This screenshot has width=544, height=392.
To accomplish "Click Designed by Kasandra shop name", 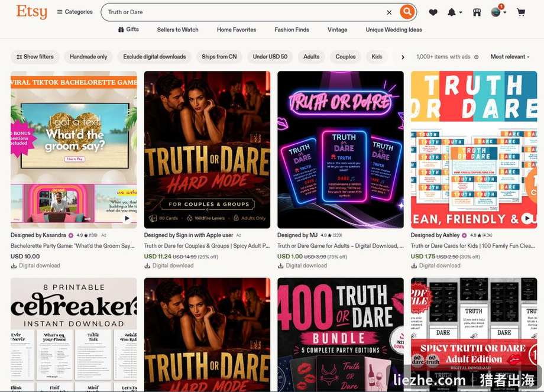I will click(38, 235).
